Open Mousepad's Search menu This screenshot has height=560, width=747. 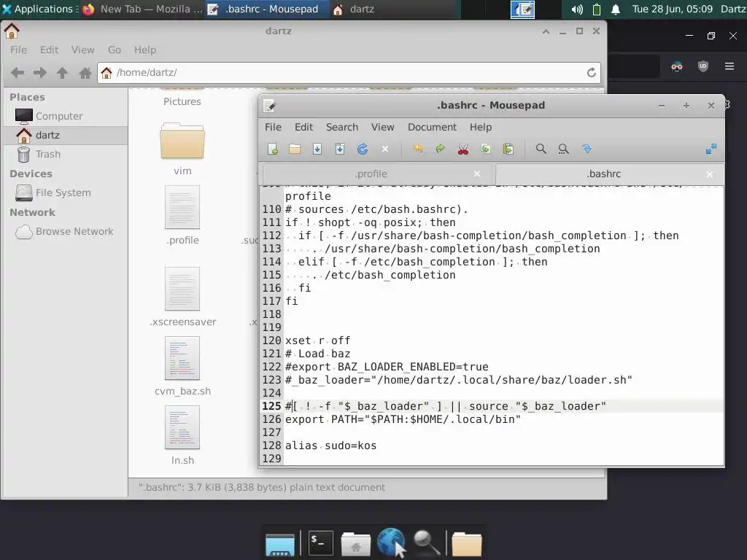tap(342, 127)
